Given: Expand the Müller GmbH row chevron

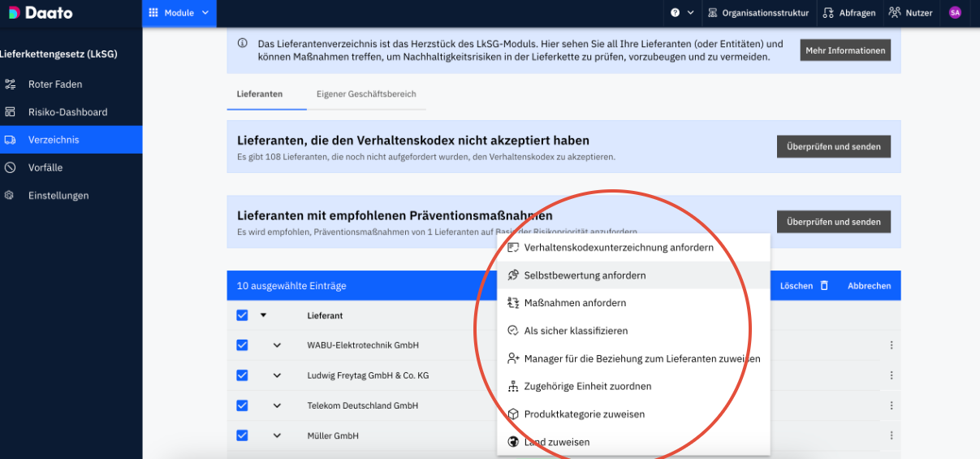Looking at the screenshot, I should click(277, 435).
